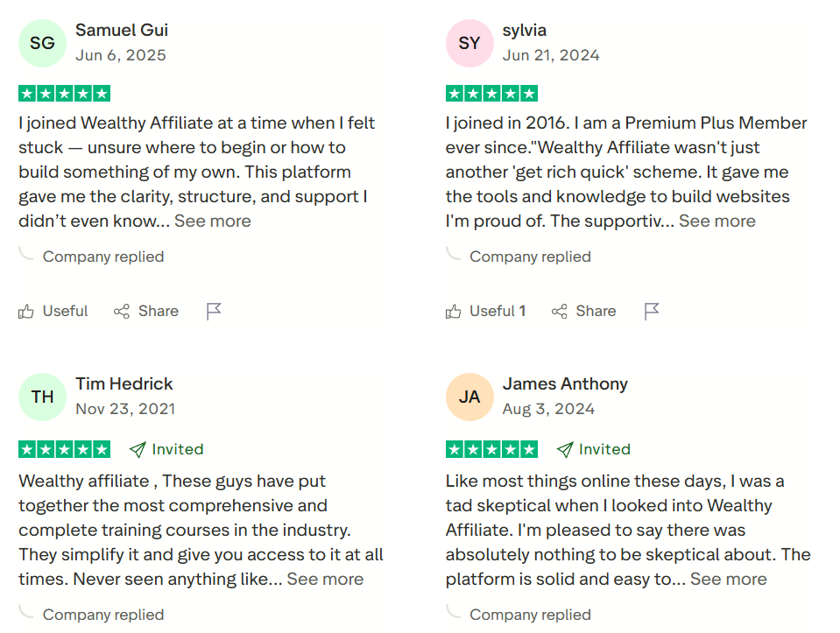This screenshot has height=633, width=840.
Task: Open sylvia's SY profile avatar
Action: pyautogui.click(x=469, y=42)
